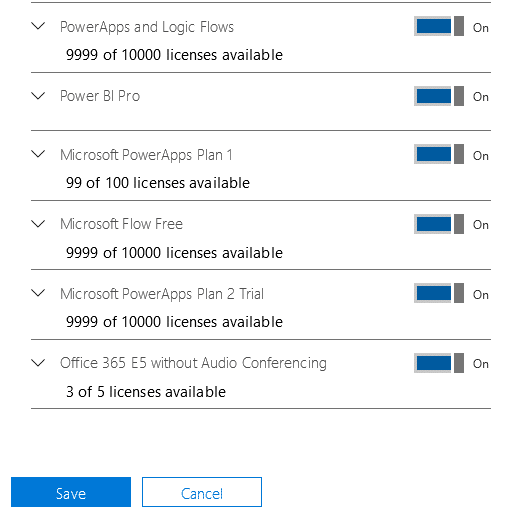Save the license changes

point(71,492)
